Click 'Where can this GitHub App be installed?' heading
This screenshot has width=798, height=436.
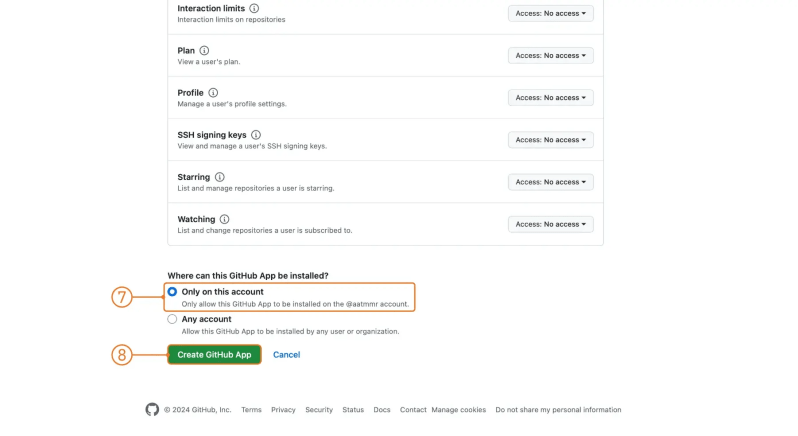coord(248,276)
